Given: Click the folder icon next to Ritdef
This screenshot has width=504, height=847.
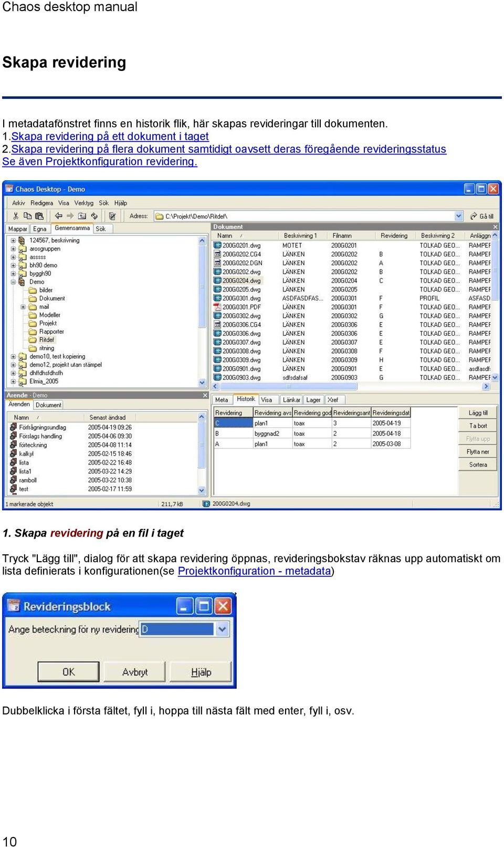Looking at the screenshot, I should point(33,340).
